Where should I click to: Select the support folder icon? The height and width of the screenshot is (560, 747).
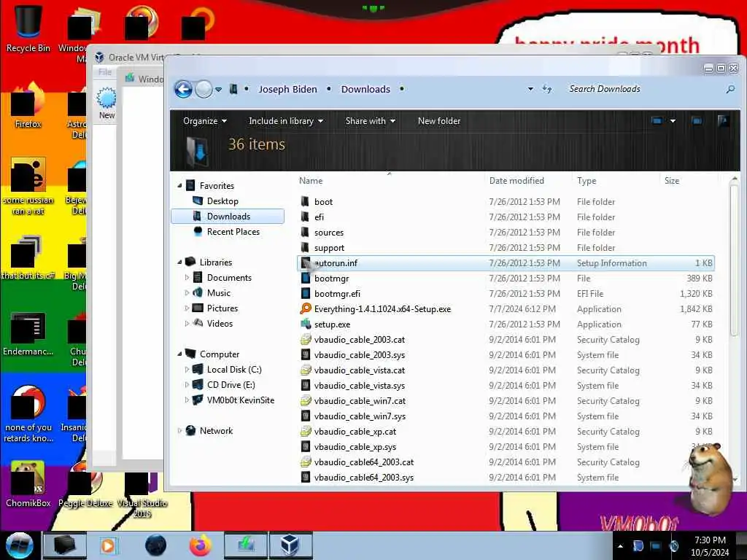[306, 247]
